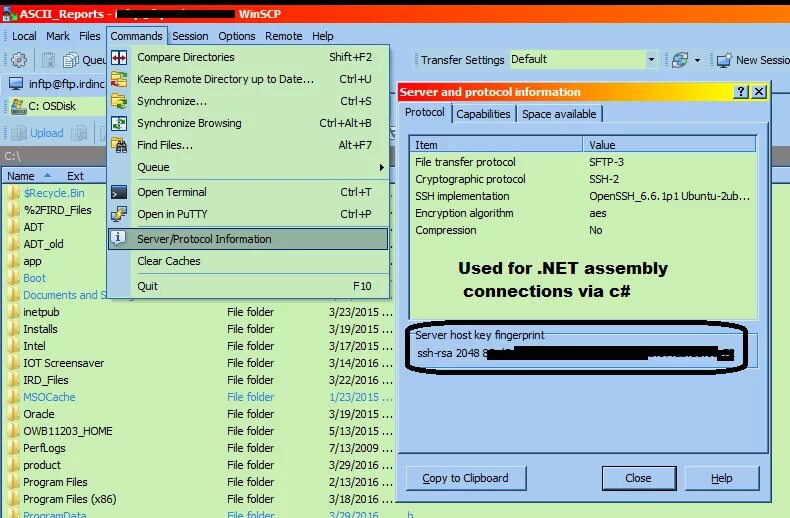The height and width of the screenshot is (518, 790).
Task: Click the dialog Help button
Action: coord(721,478)
